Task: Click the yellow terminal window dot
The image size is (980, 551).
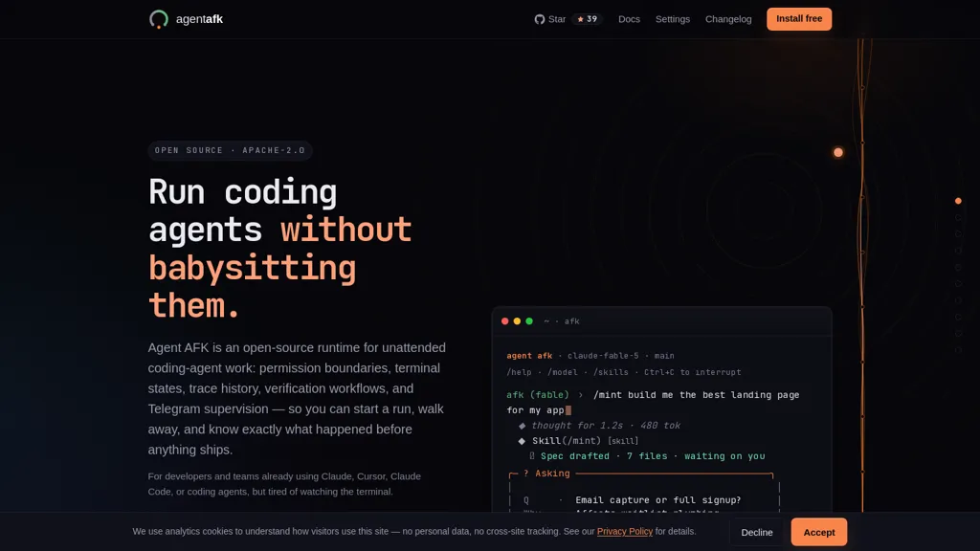Action: point(517,321)
